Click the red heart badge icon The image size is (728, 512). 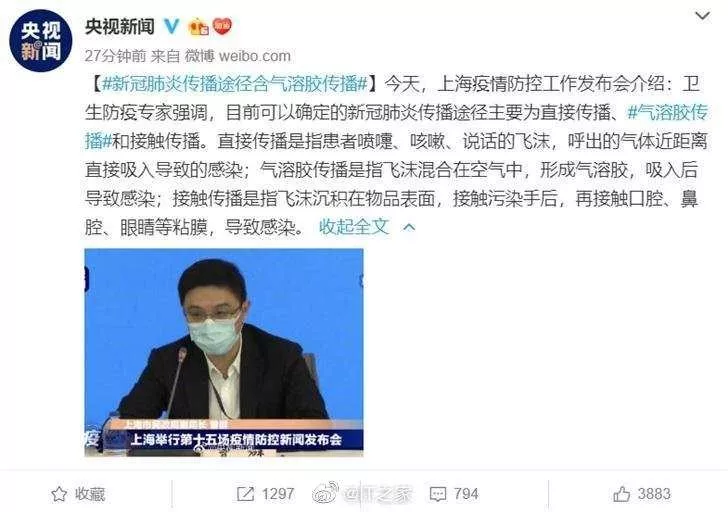point(222,26)
